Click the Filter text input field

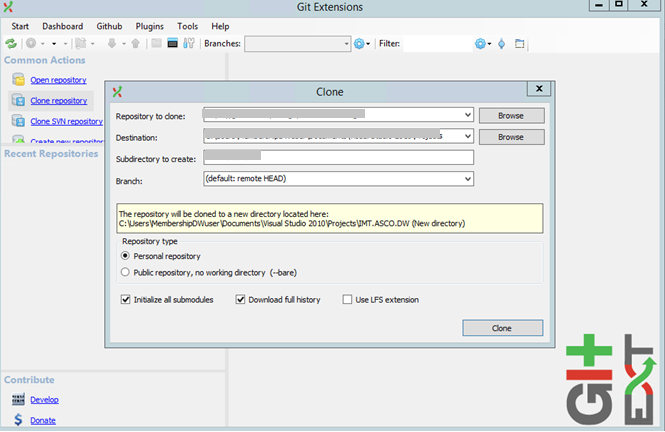click(437, 44)
